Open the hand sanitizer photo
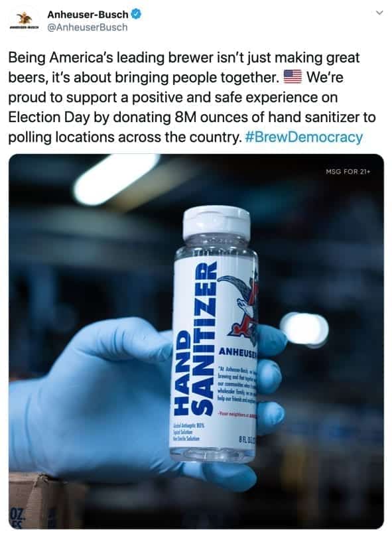Viewport: 392px width, 534px height. coord(196,341)
